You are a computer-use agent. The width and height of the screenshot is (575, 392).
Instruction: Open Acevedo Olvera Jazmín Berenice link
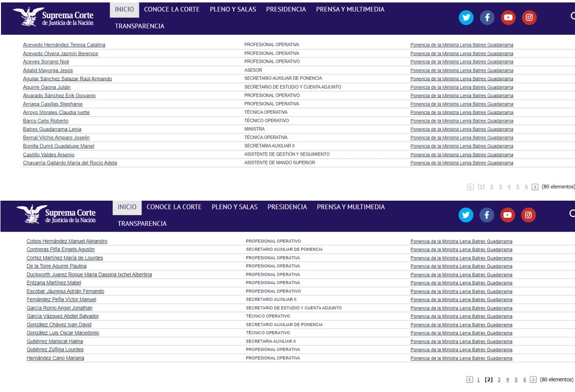60,53
